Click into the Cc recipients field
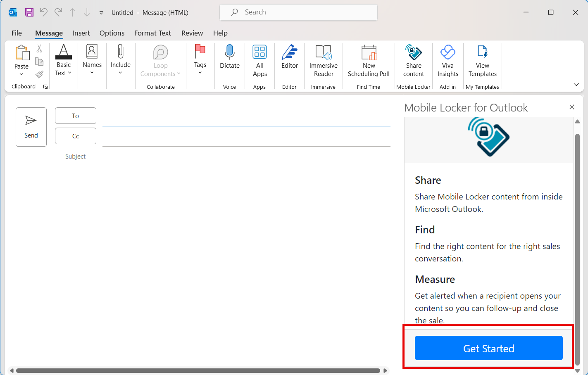Viewport: 588px width, 375px height. pos(246,138)
